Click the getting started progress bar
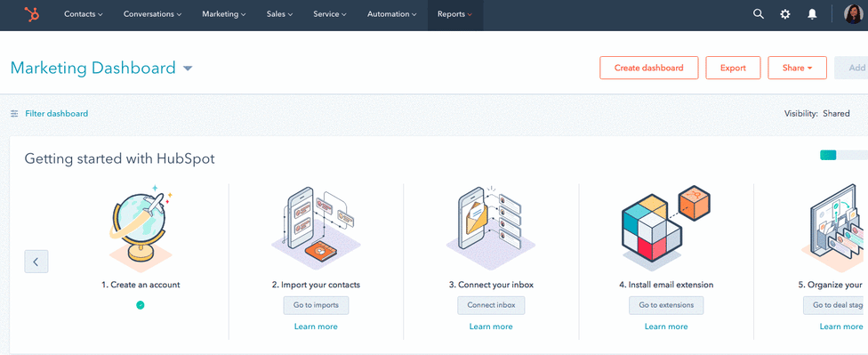Viewport: 868px width, 355px height. click(844, 156)
